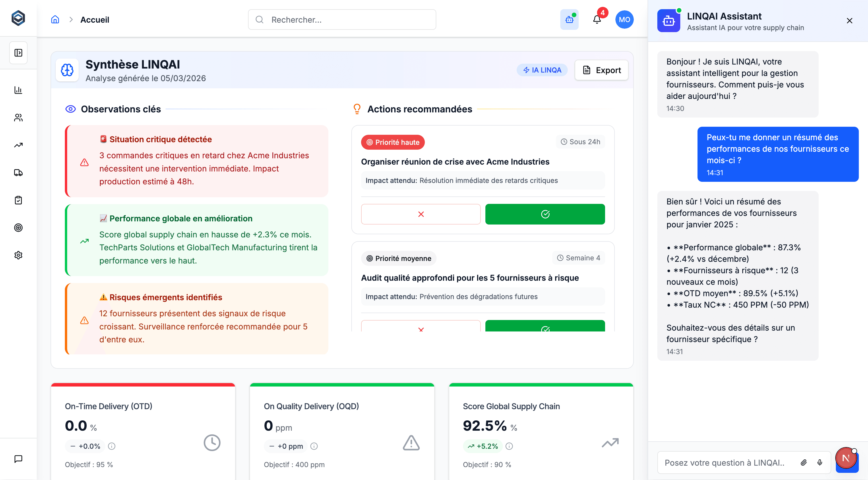Screen dimensions: 868x480
Task: Export the Synthèse LINQAI report
Action: (601, 70)
